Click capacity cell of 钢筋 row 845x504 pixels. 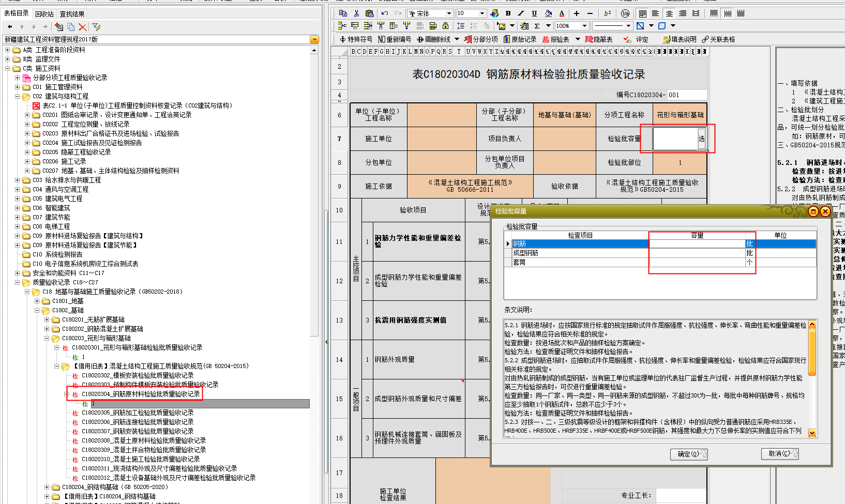click(x=697, y=243)
